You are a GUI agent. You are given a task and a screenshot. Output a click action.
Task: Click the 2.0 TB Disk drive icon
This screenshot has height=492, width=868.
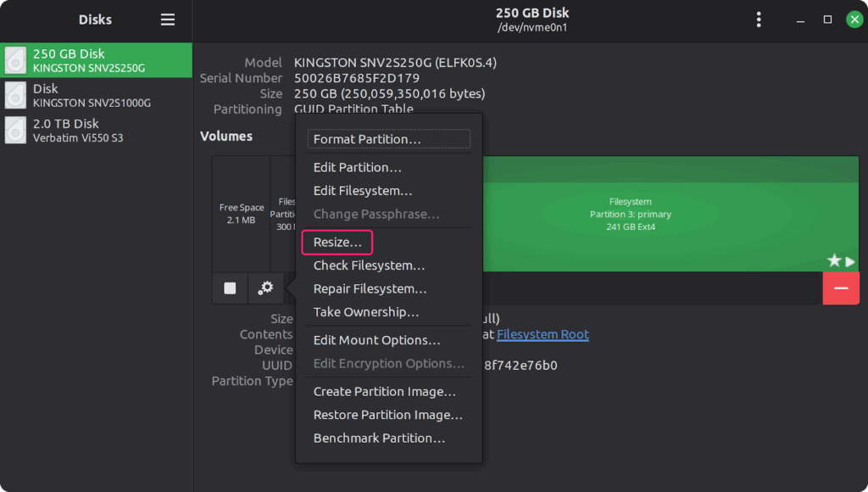coord(15,130)
